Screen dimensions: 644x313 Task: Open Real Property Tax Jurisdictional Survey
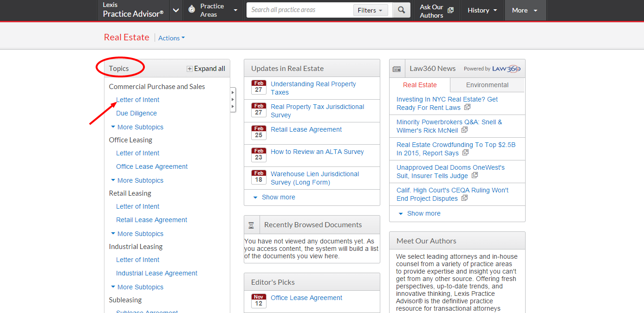318,111
